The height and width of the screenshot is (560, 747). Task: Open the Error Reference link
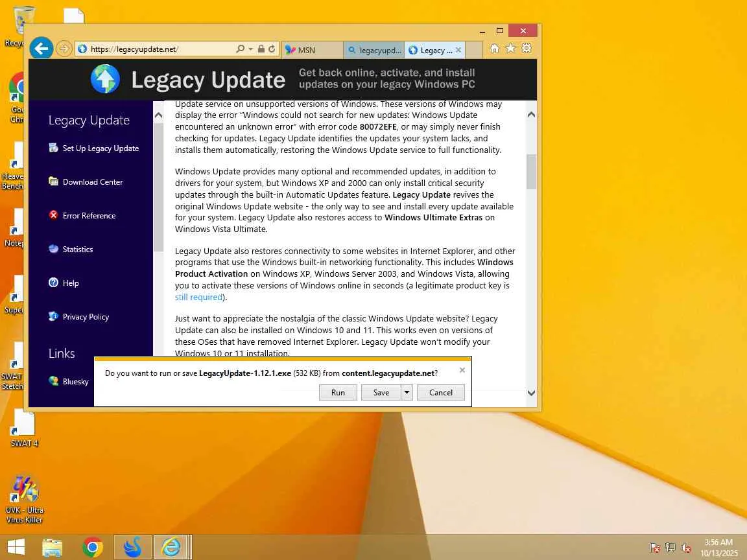click(x=89, y=216)
